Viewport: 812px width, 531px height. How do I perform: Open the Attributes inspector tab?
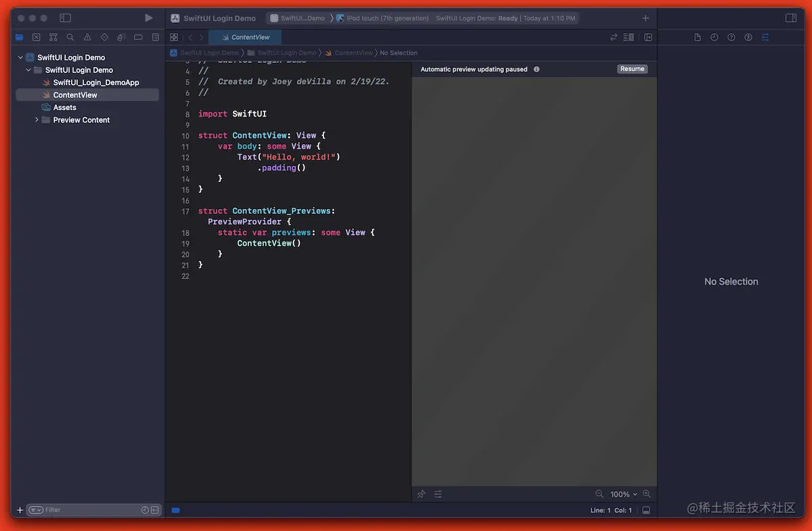[x=765, y=37]
